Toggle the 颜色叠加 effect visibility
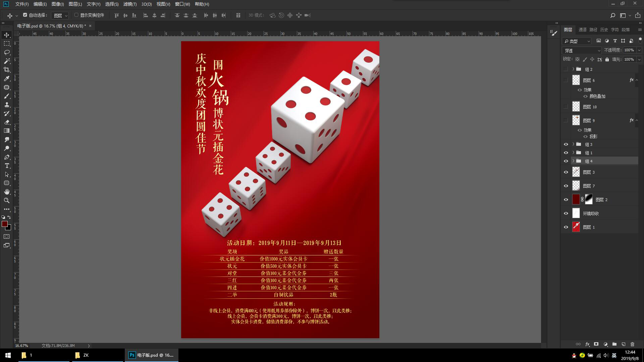 coord(585,97)
